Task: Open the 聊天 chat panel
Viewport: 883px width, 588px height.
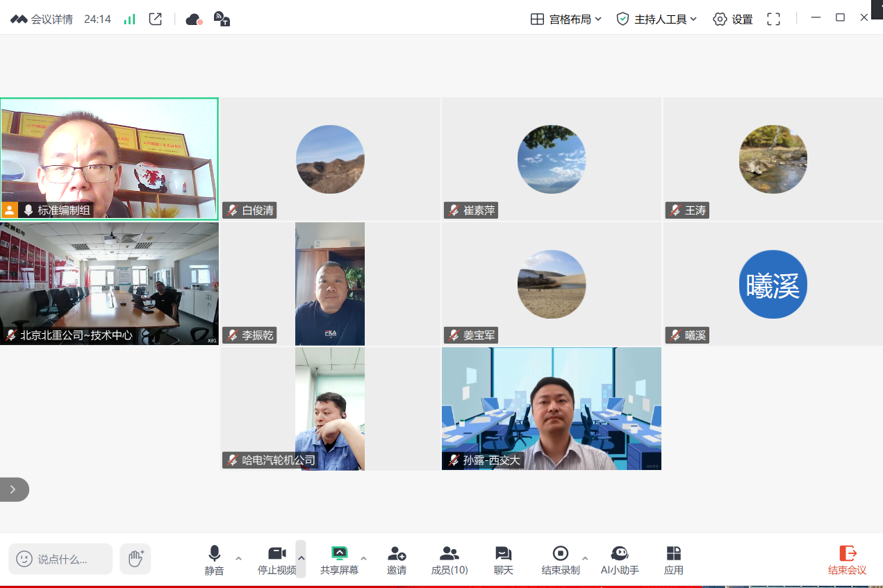Action: 503,560
